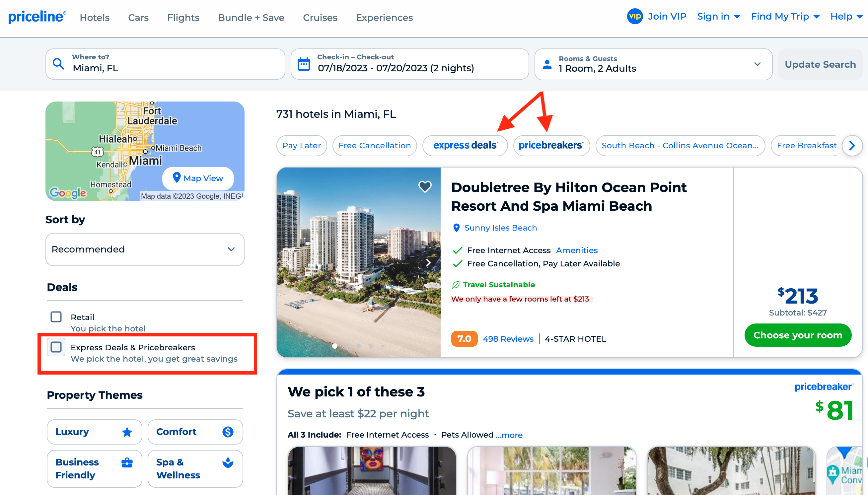Image resolution: width=868 pixels, height=495 pixels.
Task: Open the Help dropdown menu
Action: pos(846,17)
